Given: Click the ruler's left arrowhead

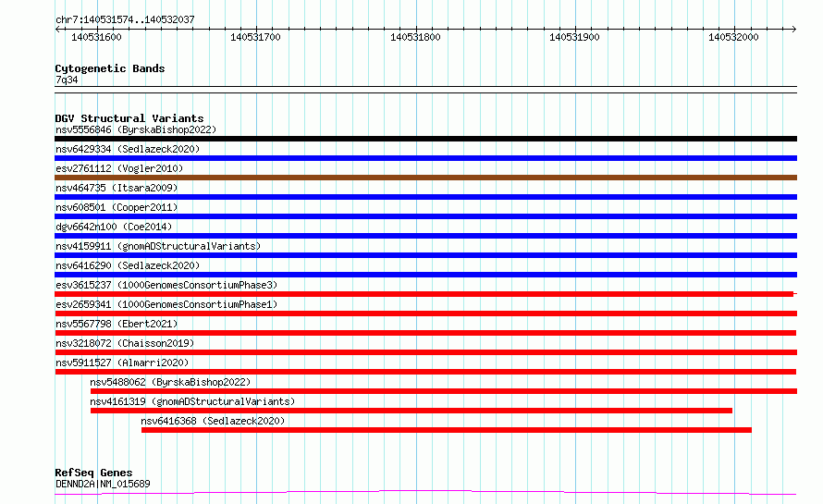Looking at the screenshot, I should click(57, 30).
